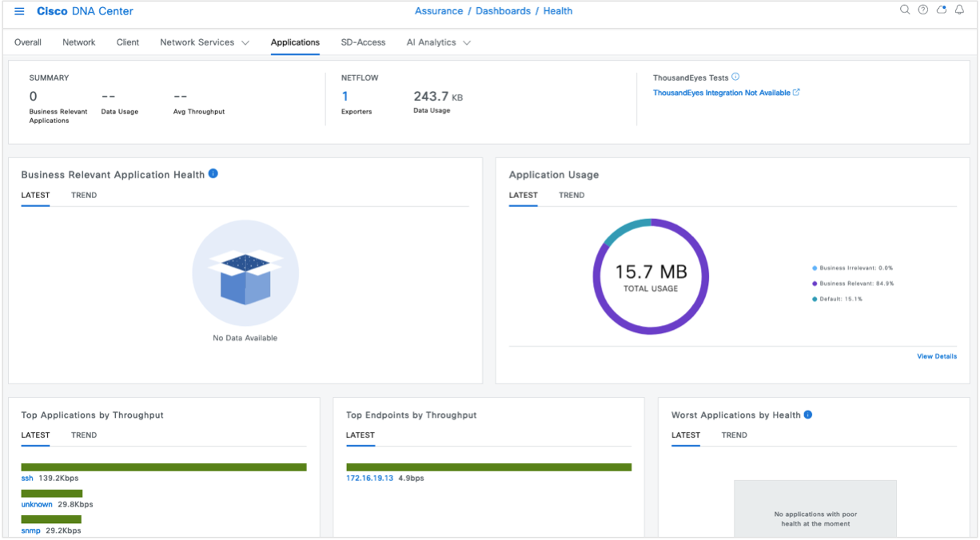Viewport: 980px width, 540px height.
Task: Open the TREND tab in Application Usage
Action: (571, 195)
